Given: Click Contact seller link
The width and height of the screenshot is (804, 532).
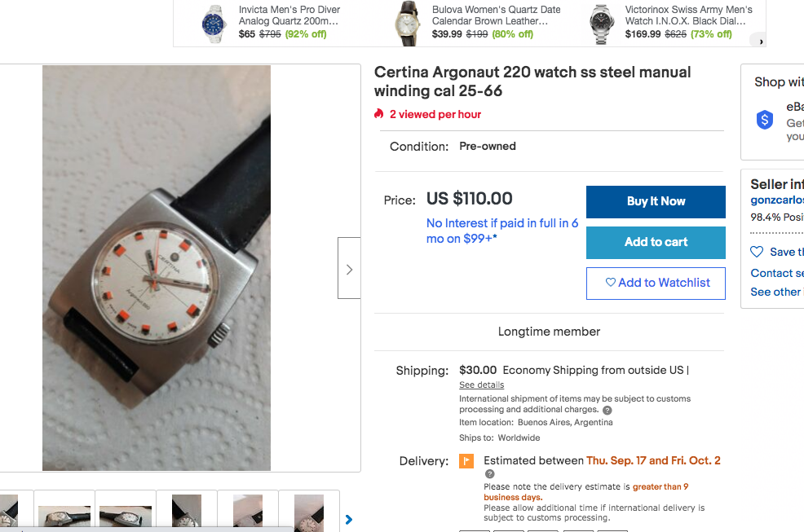Looking at the screenshot, I should (x=776, y=273).
